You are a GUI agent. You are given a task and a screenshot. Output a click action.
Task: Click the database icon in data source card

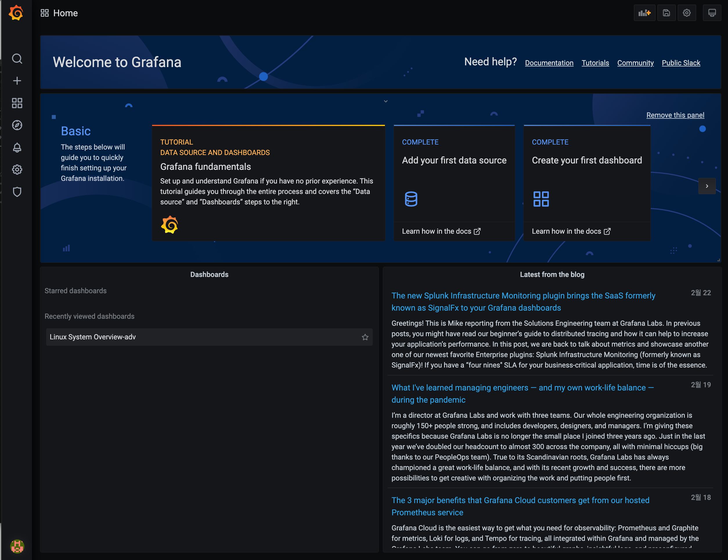point(411,199)
